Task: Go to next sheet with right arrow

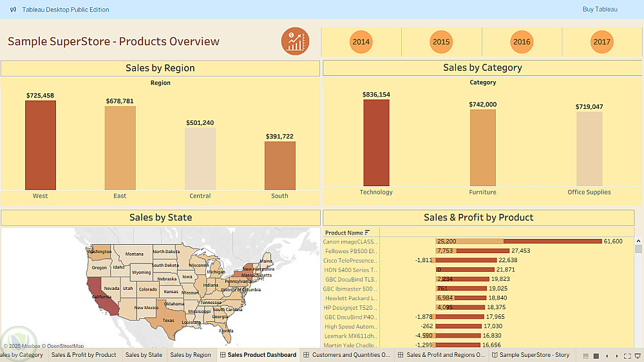Action: point(617,356)
